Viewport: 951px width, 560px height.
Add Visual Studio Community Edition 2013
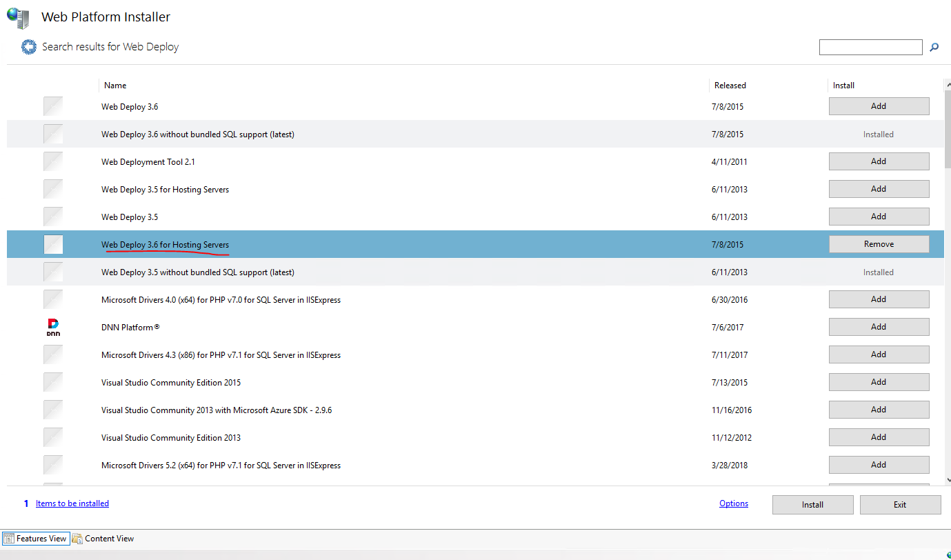879,437
